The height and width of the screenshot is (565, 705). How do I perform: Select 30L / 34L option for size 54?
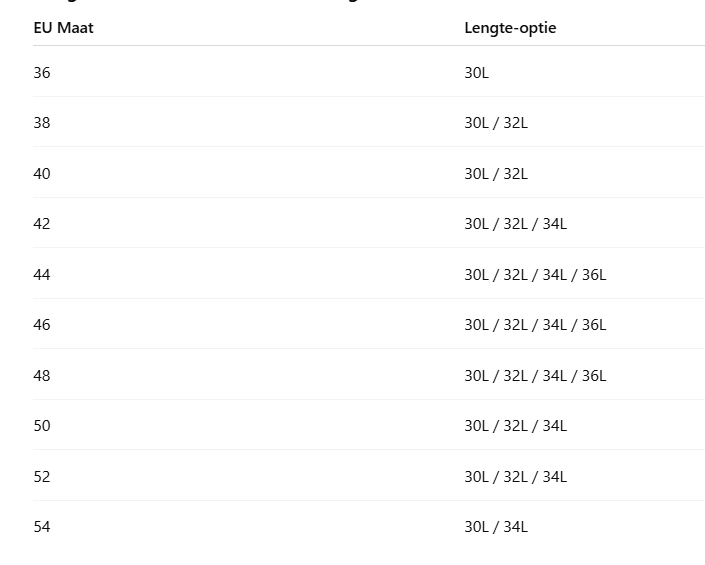(496, 526)
